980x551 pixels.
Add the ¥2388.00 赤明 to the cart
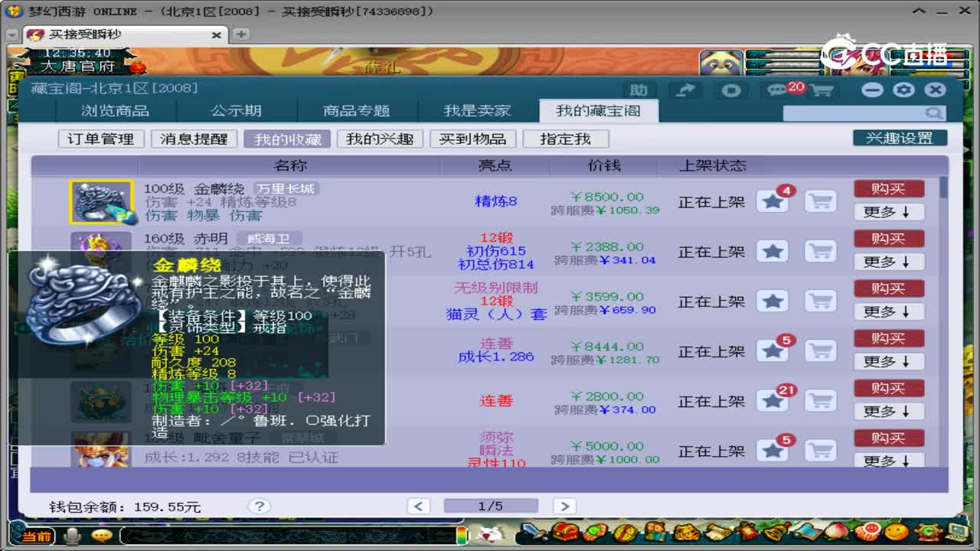click(x=820, y=252)
